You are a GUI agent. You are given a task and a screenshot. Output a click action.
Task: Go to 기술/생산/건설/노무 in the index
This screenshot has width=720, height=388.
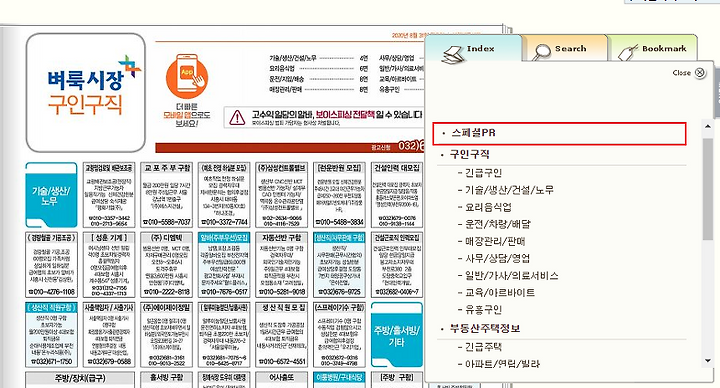pyautogui.click(x=509, y=190)
